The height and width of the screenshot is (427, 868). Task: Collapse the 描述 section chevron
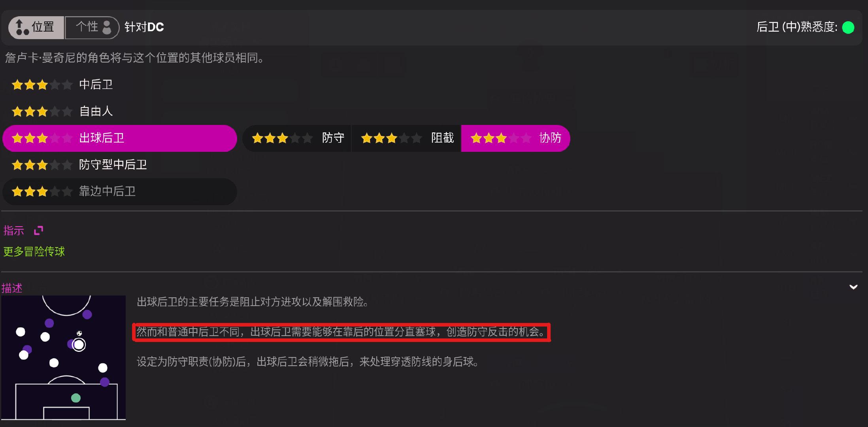[853, 287]
